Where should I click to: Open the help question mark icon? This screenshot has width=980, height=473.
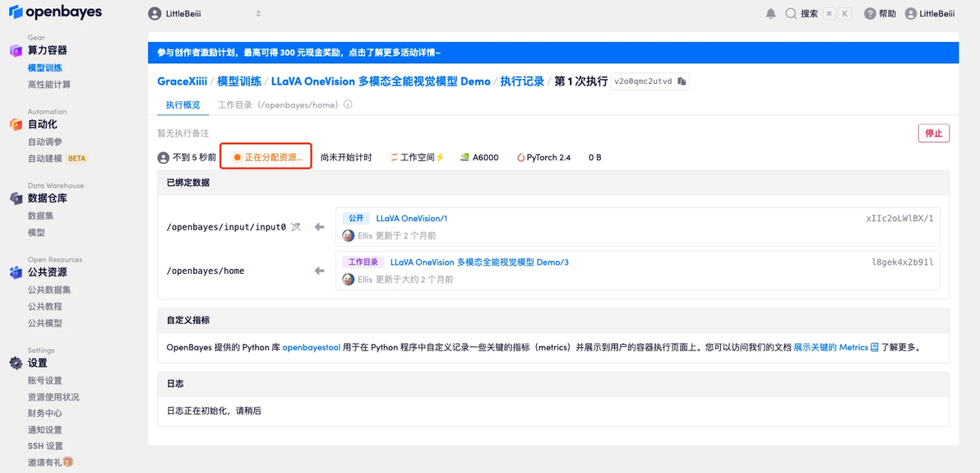click(x=870, y=14)
